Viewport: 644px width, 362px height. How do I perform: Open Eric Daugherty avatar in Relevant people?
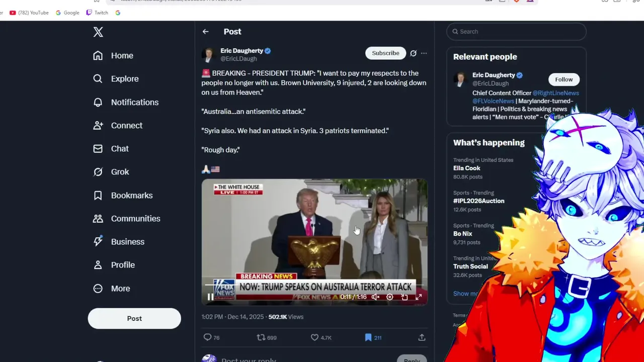[460, 79]
